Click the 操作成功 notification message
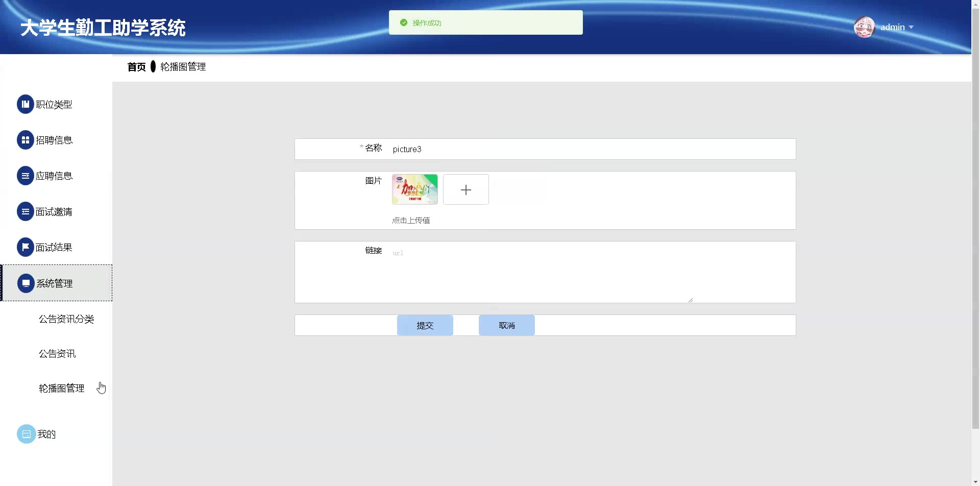The image size is (980, 486). click(427, 23)
